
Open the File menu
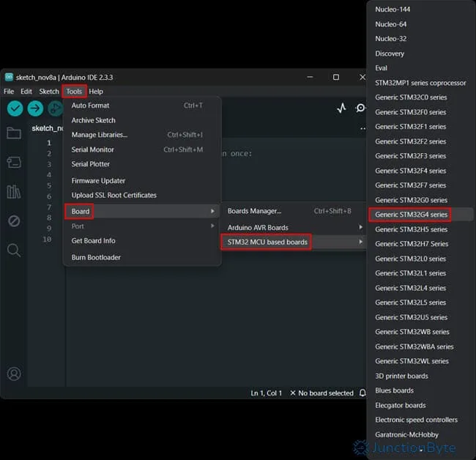9,92
